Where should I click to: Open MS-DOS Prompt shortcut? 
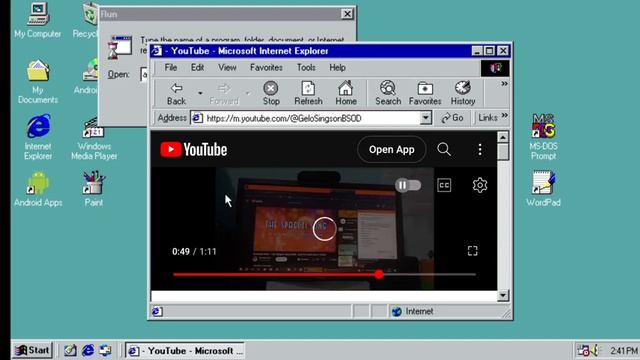point(543,137)
